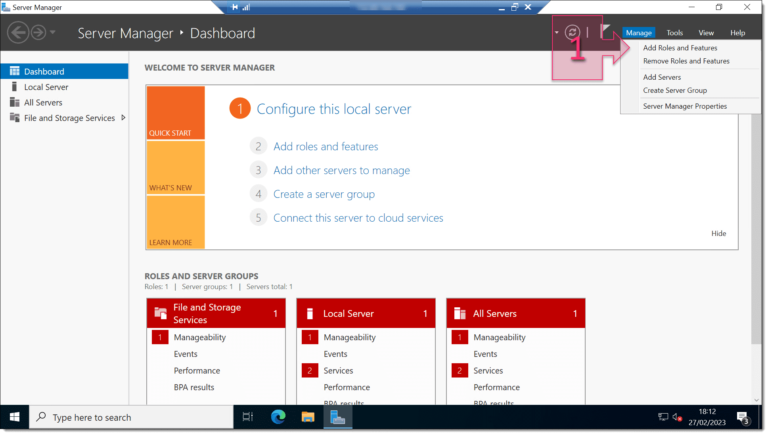The image size is (768, 435).
Task: Open Manageability under File and Storage Services
Action: point(199,338)
